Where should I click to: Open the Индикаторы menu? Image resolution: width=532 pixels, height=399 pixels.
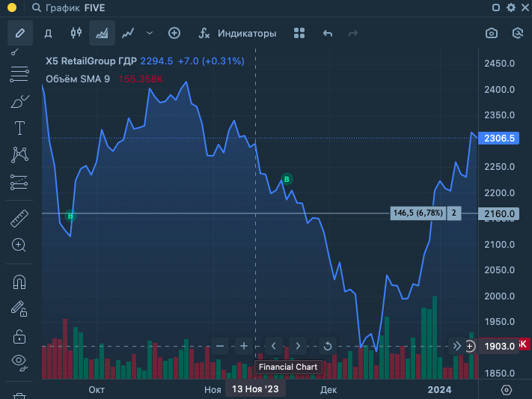click(x=237, y=33)
